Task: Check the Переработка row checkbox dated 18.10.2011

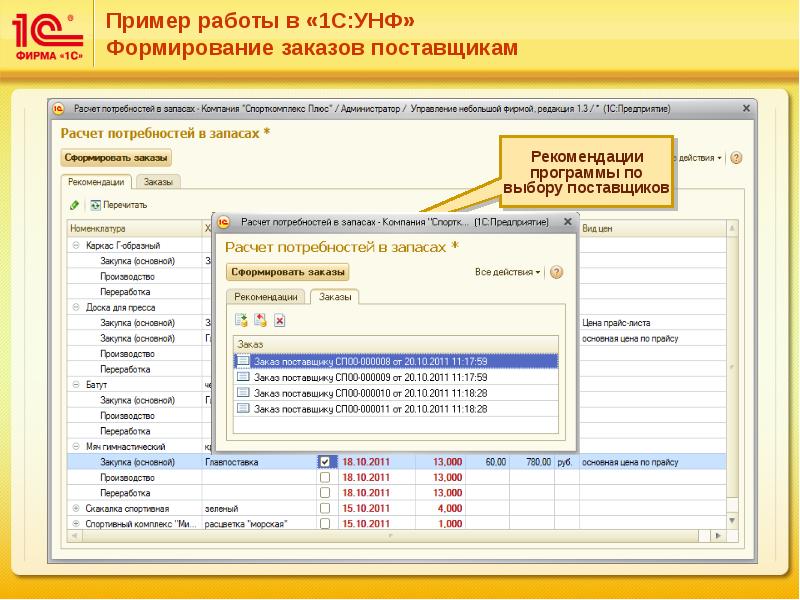Action: (x=325, y=493)
